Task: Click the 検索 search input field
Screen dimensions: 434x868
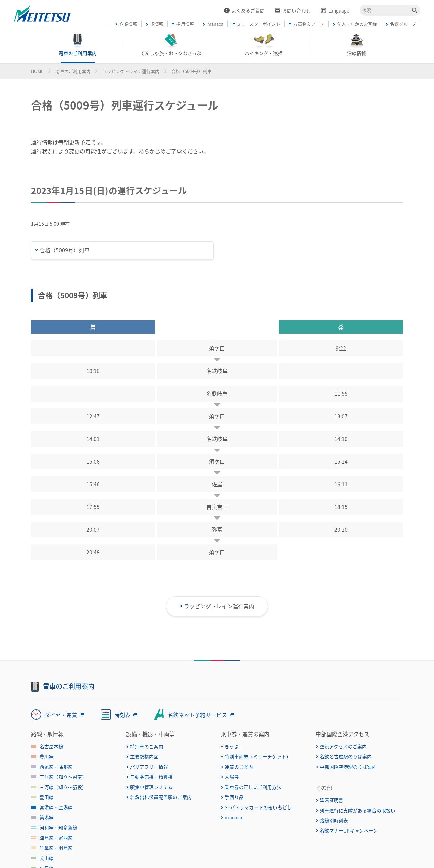Action: 385,10
